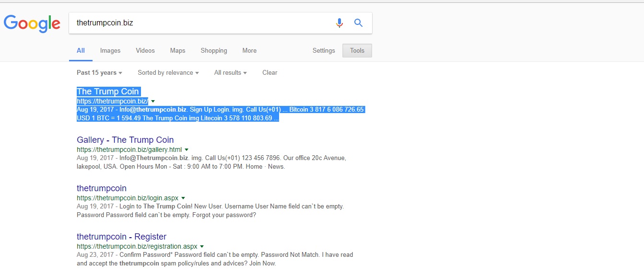Click the Google logo

[x=32, y=23]
